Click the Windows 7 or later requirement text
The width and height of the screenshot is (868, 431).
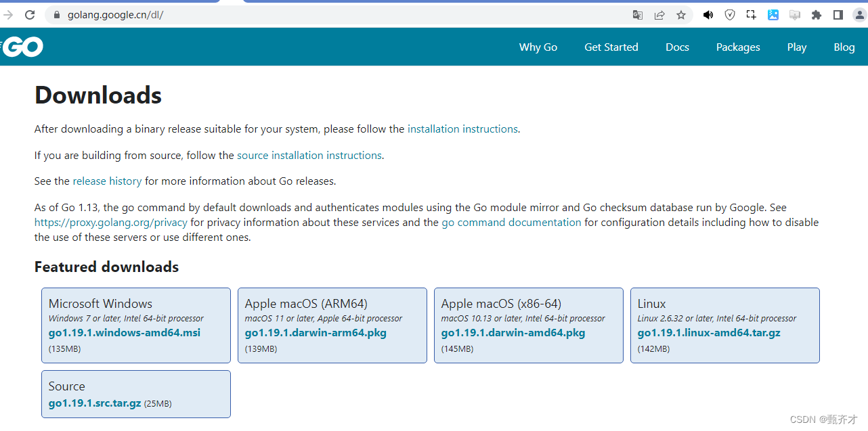point(126,318)
